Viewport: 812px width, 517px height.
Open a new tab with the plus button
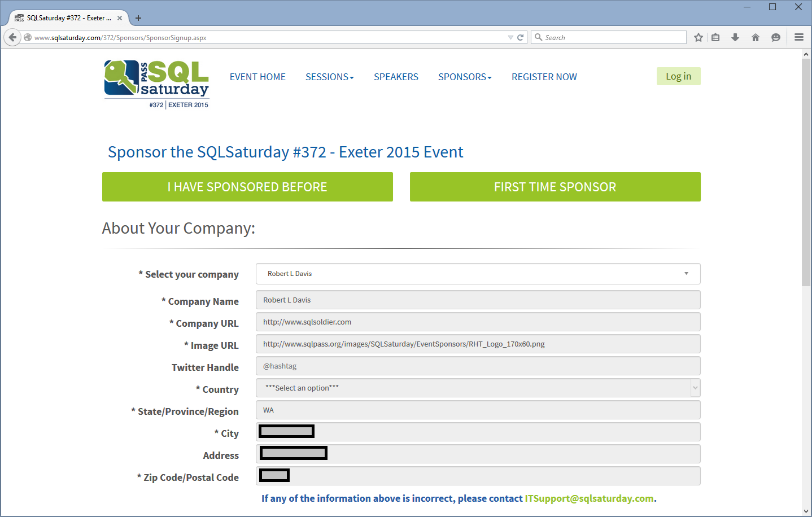click(x=138, y=18)
